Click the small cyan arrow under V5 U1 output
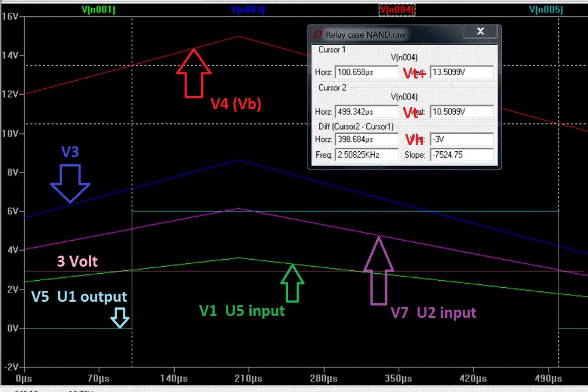This screenshot has width=588, height=392. tap(120, 318)
